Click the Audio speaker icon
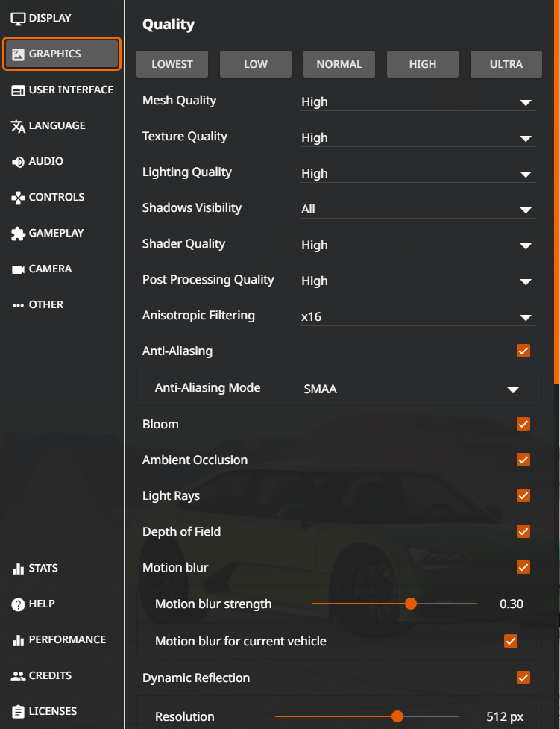The image size is (560, 729). [x=18, y=162]
